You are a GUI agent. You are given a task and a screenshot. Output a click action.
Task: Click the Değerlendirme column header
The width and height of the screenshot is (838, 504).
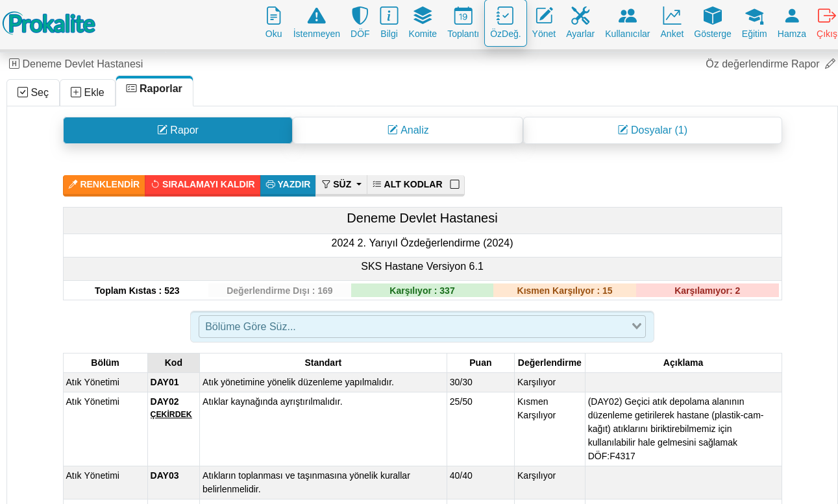550,363
